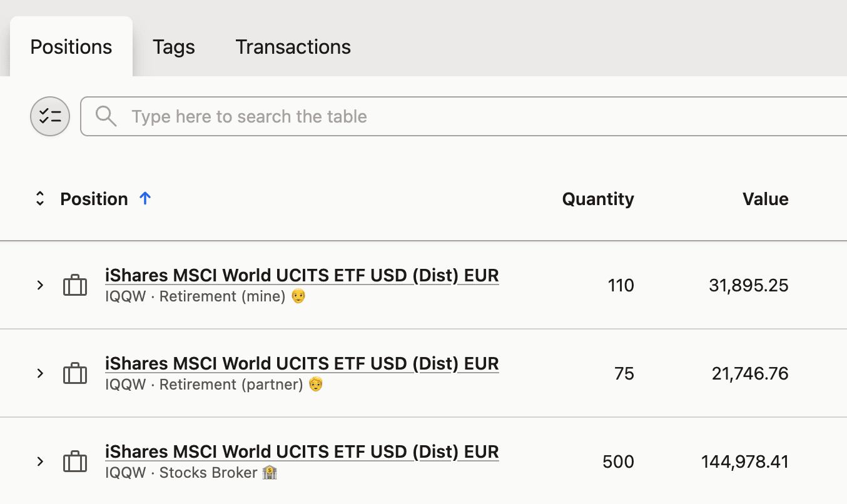Open iShares MSCI World link for Retirement (mine)

(x=302, y=276)
